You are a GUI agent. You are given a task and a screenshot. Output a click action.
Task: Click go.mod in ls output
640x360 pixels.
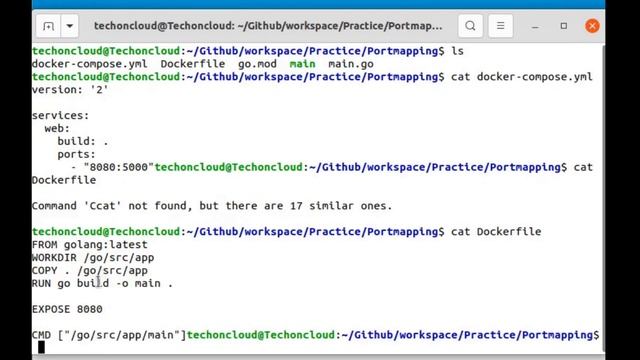pyautogui.click(x=257, y=64)
